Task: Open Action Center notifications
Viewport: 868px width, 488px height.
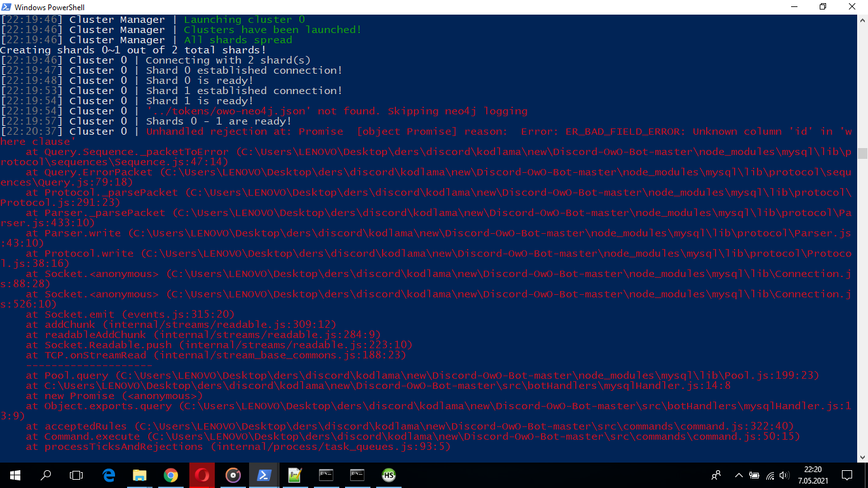Action: click(x=847, y=475)
